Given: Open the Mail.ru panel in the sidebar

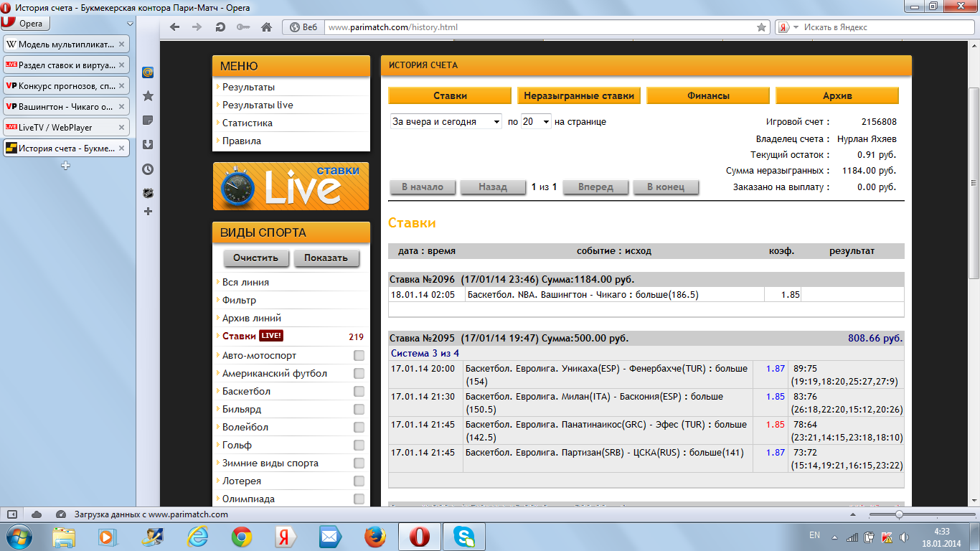Looking at the screenshot, I should [149, 72].
